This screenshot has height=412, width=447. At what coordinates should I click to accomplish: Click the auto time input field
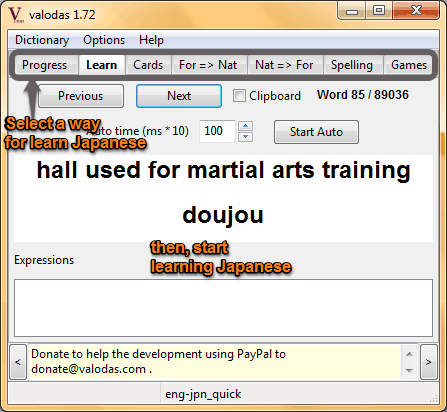pyautogui.click(x=218, y=131)
